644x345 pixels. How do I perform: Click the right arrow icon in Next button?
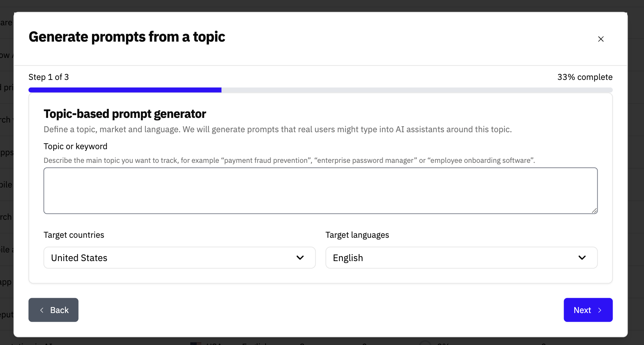600,310
